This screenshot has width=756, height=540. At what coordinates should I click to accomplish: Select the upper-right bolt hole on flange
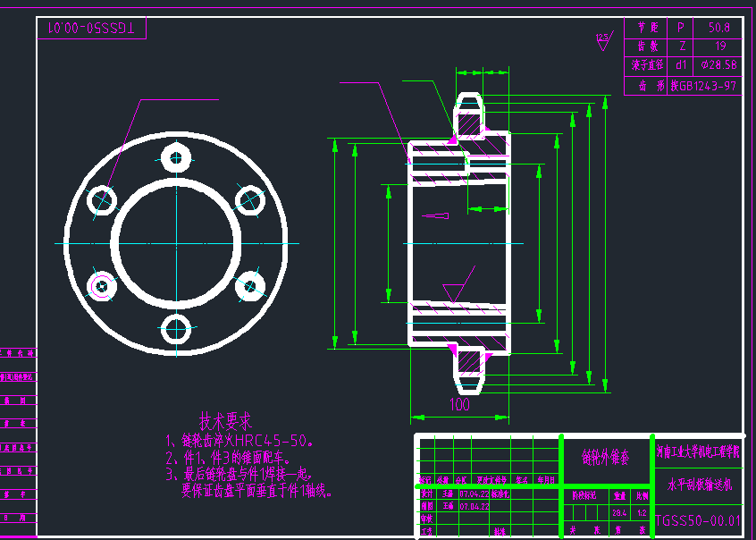pos(250,201)
